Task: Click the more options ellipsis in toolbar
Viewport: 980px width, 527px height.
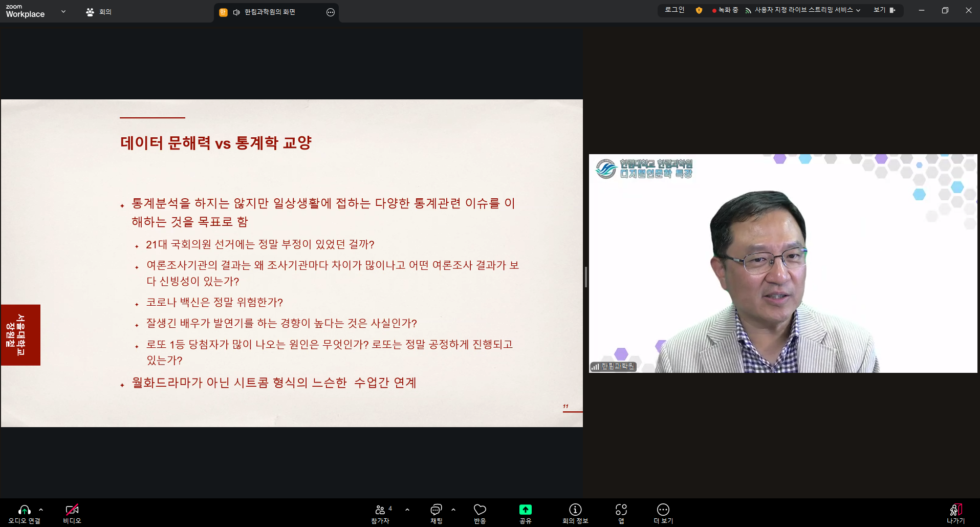Action: pyautogui.click(x=663, y=510)
